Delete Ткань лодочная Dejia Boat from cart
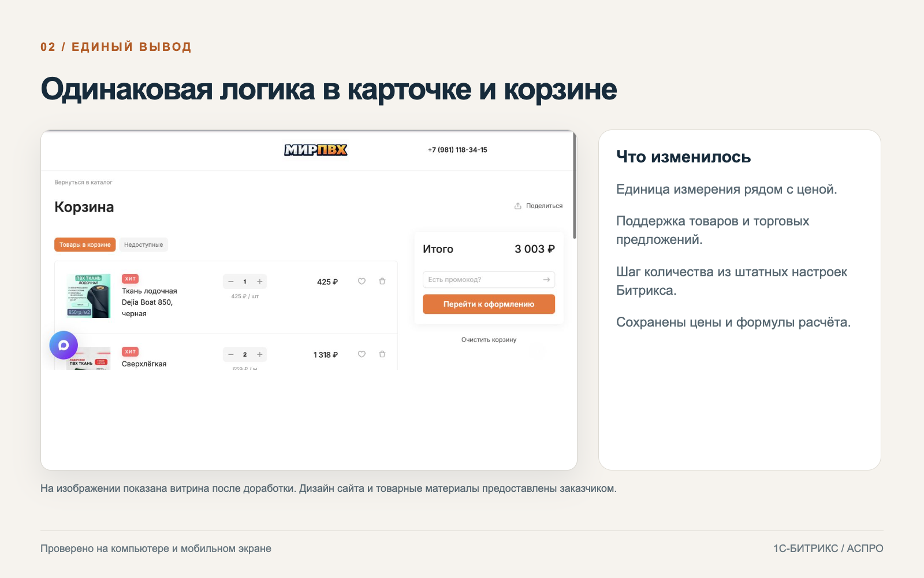Screen dimensions: 924x578 (x=382, y=281)
